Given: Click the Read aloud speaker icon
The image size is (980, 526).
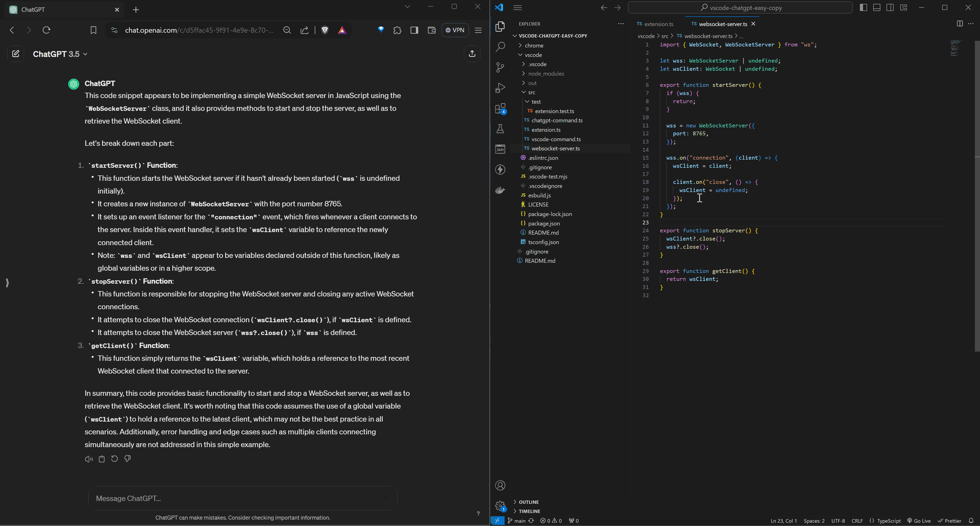Looking at the screenshot, I should [x=89, y=459].
